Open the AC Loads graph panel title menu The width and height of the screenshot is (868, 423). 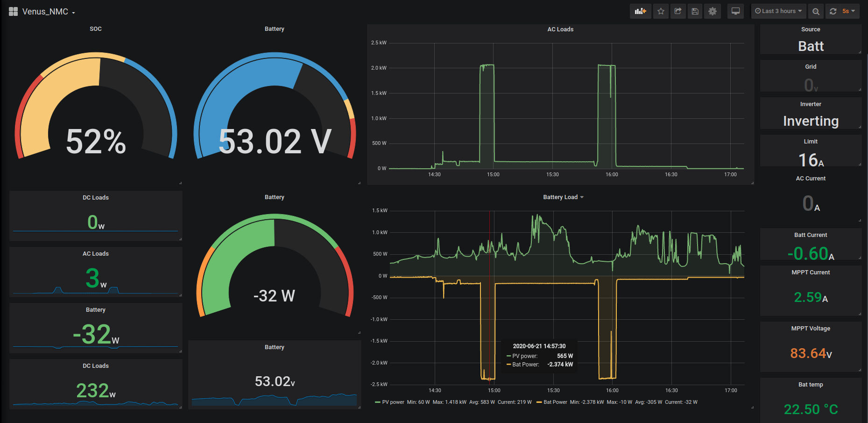[560, 29]
